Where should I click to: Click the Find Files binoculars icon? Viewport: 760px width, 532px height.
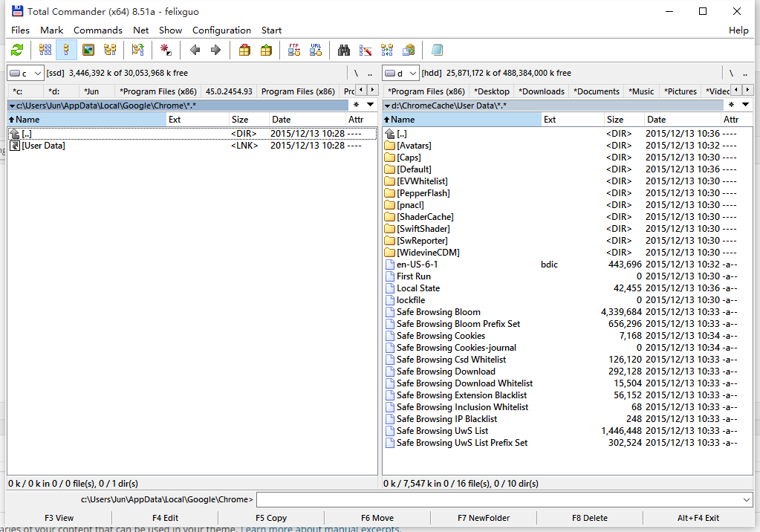pyautogui.click(x=344, y=49)
